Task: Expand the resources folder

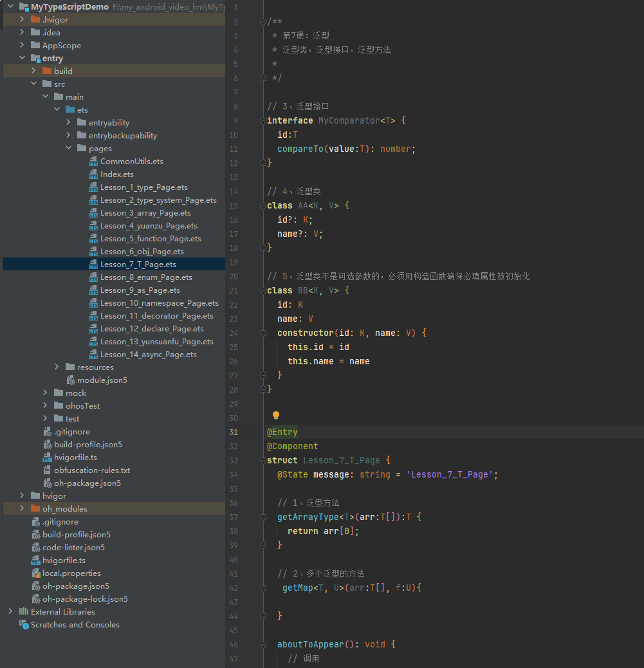Action: point(57,367)
